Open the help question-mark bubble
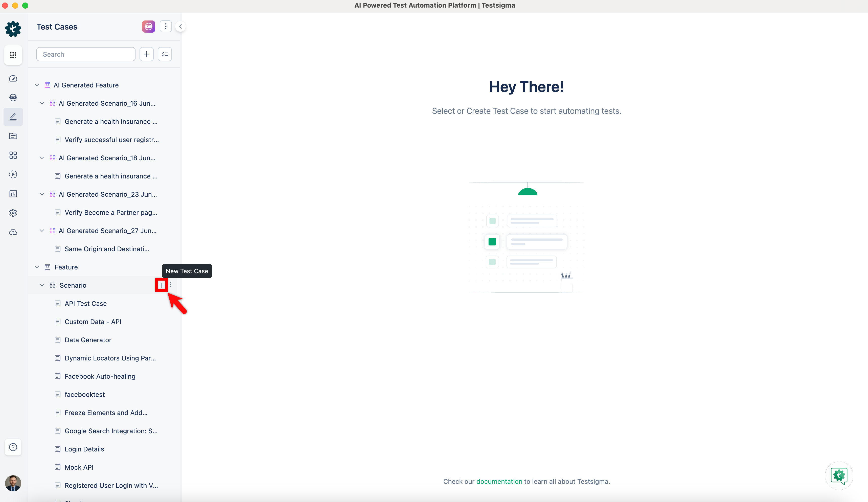This screenshot has height=502, width=868. [13, 447]
